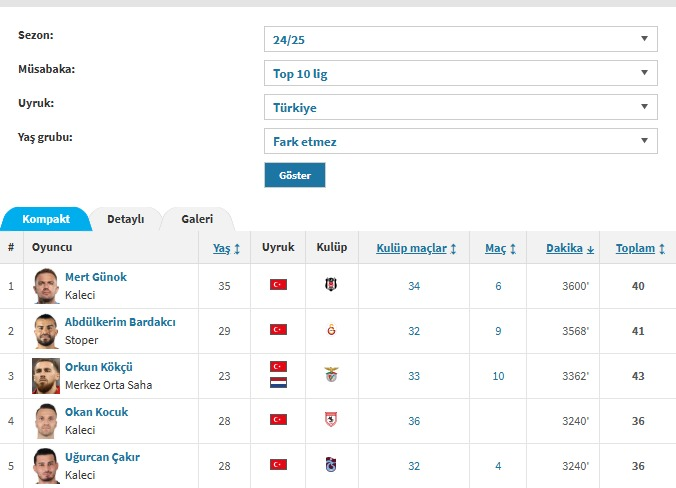Viewport: 676px width, 488px height.
Task: Open Uğurcan Çakır player link
Action: [102, 457]
